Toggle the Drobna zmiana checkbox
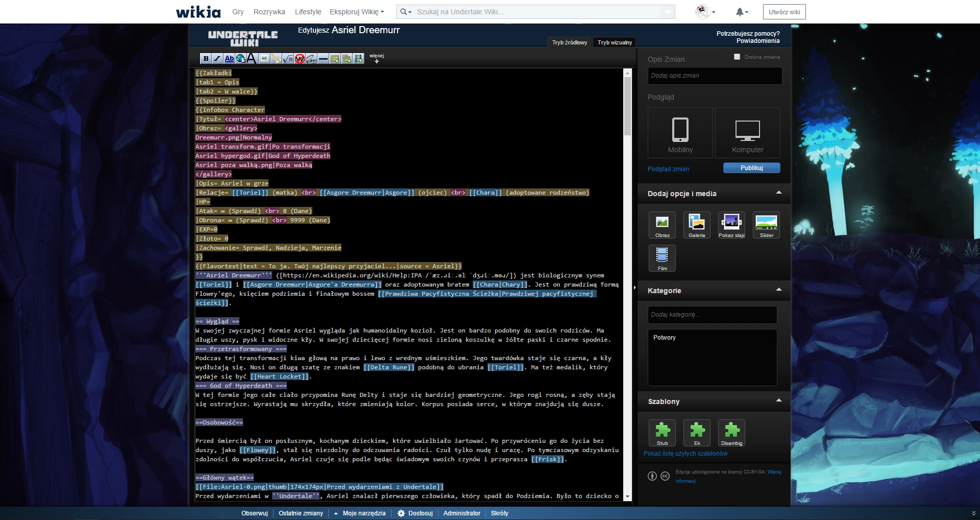Screen dimensions: 980x520 tap(737, 57)
